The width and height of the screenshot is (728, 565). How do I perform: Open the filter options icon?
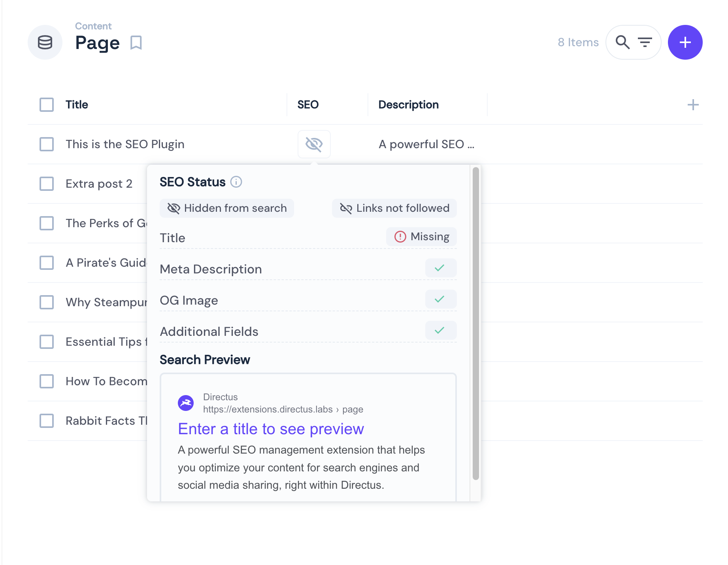pos(645,42)
